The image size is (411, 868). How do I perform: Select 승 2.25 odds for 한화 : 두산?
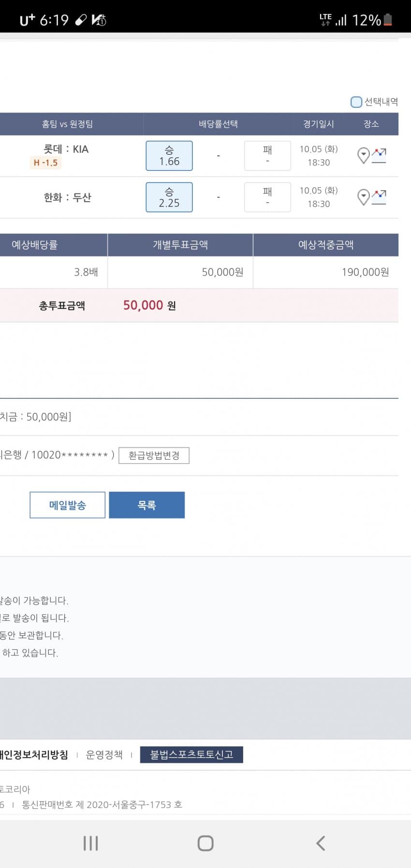click(169, 197)
